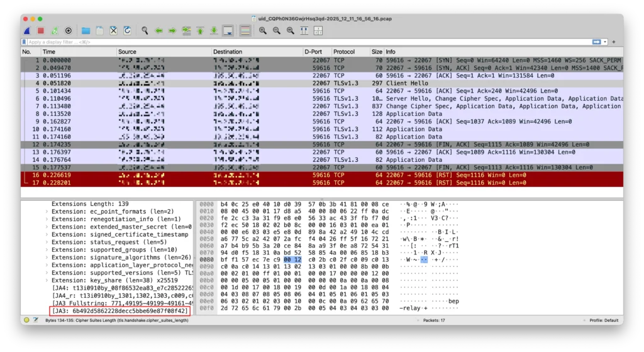The image size is (644, 352).
Task: Apply display filter with blue arrow button
Action: click(596, 42)
